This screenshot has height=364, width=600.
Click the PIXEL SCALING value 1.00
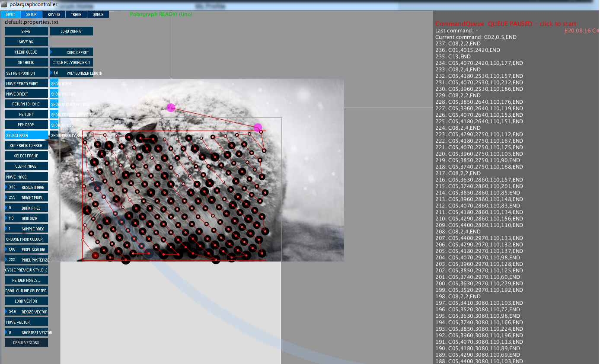pyautogui.click(x=12, y=249)
